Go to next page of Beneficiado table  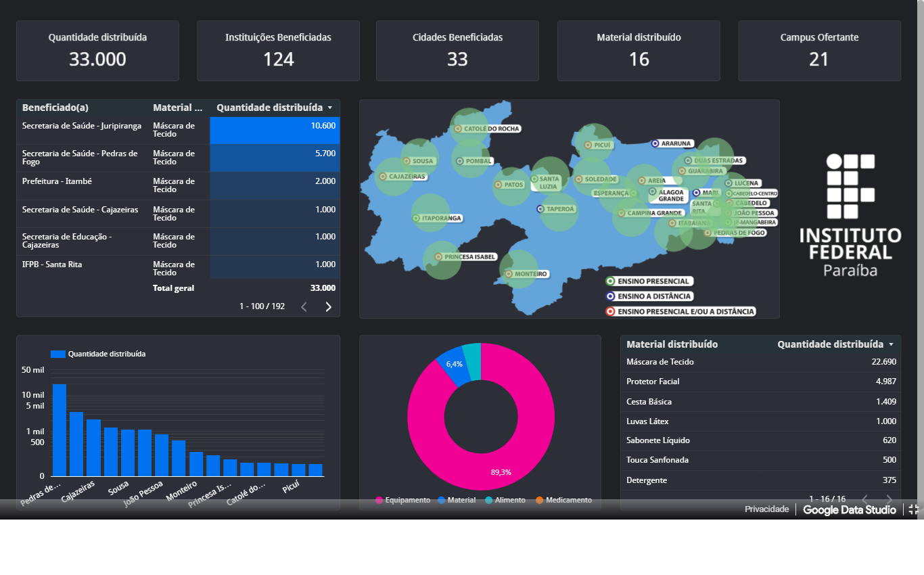pyautogui.click(x=329, y=306)
